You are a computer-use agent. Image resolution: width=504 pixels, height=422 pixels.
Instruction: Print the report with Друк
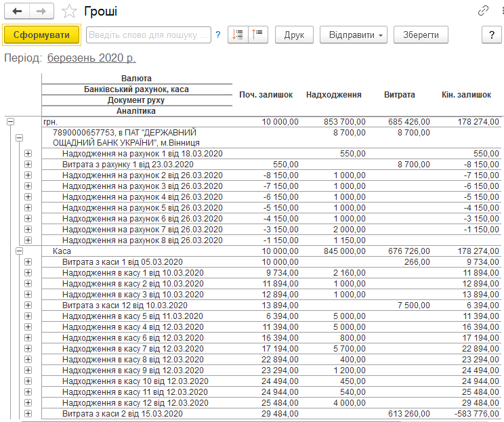pos(294,35)
